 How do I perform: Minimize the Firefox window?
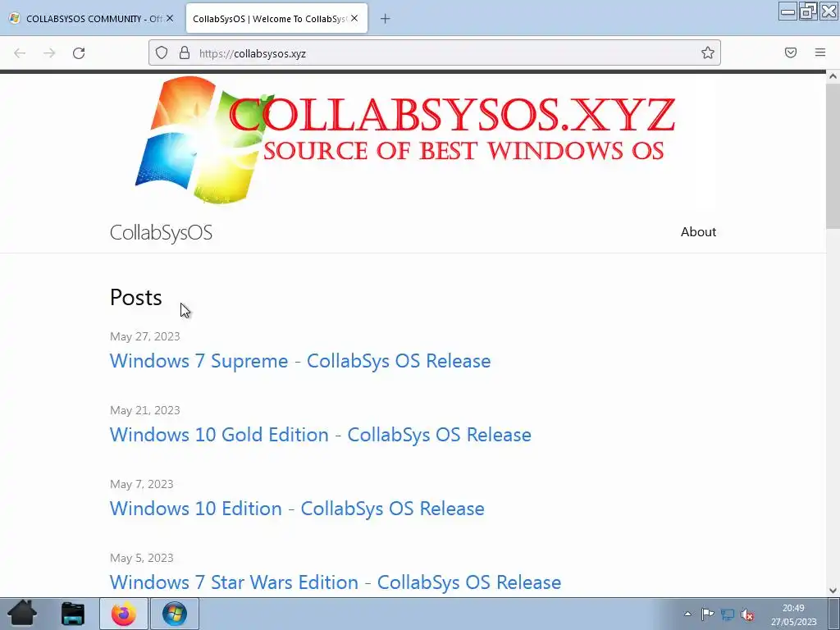[788, 11]
